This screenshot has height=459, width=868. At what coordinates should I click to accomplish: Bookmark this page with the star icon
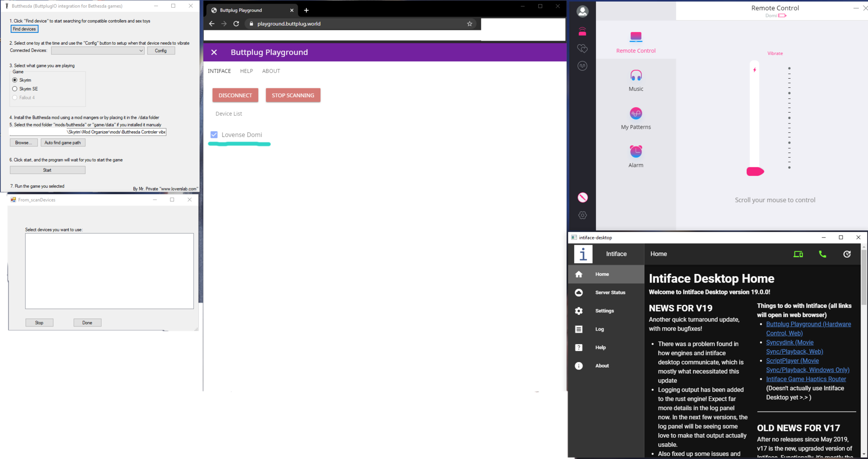470,24
